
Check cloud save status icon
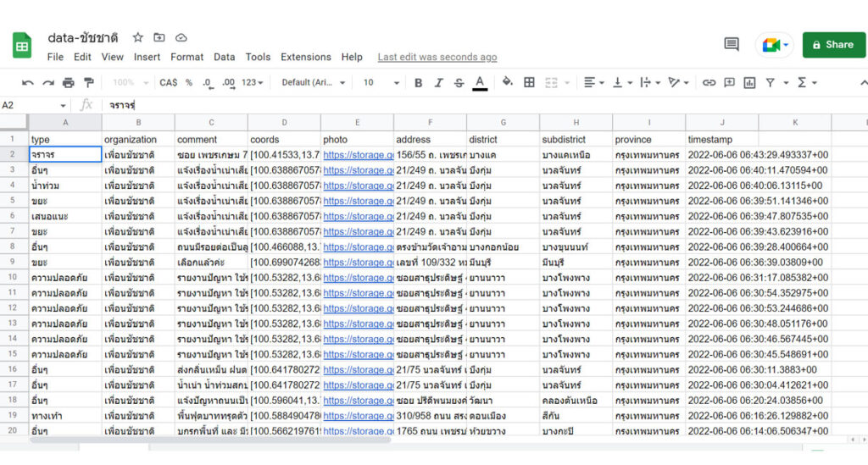181,37
